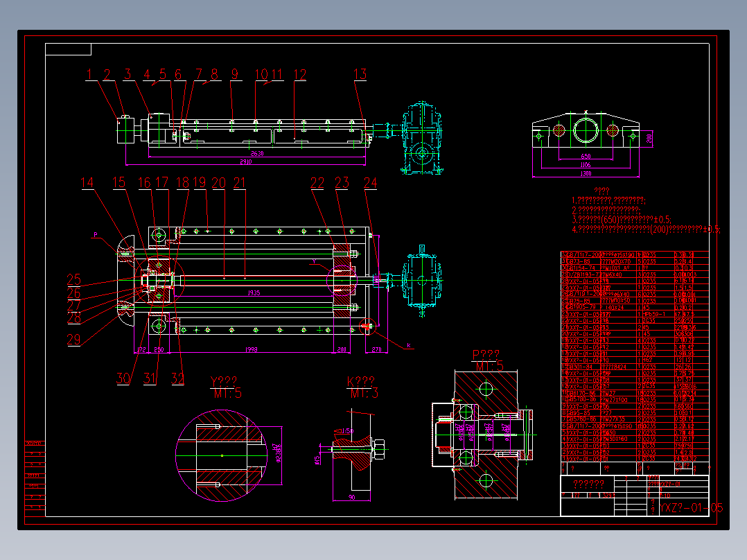Select part callout number 20

pyautogui.click(x=219, y=183)
